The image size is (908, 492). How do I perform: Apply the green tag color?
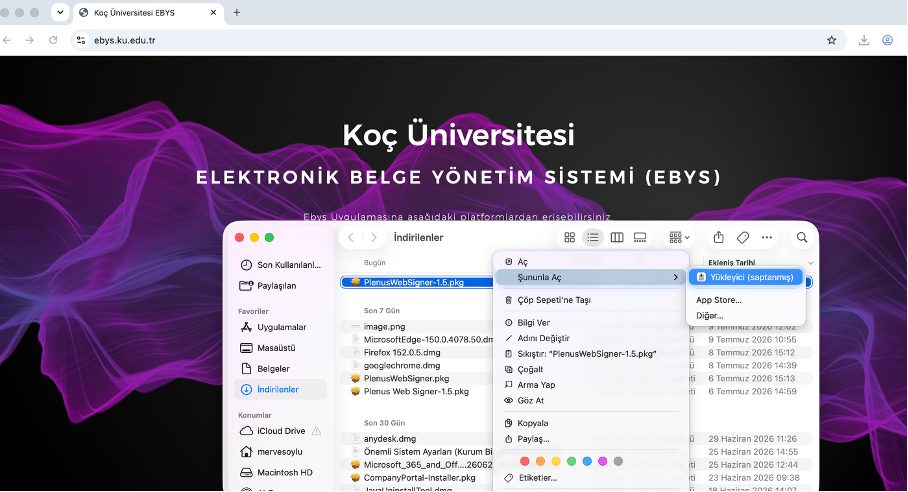[x=572, y=461]
